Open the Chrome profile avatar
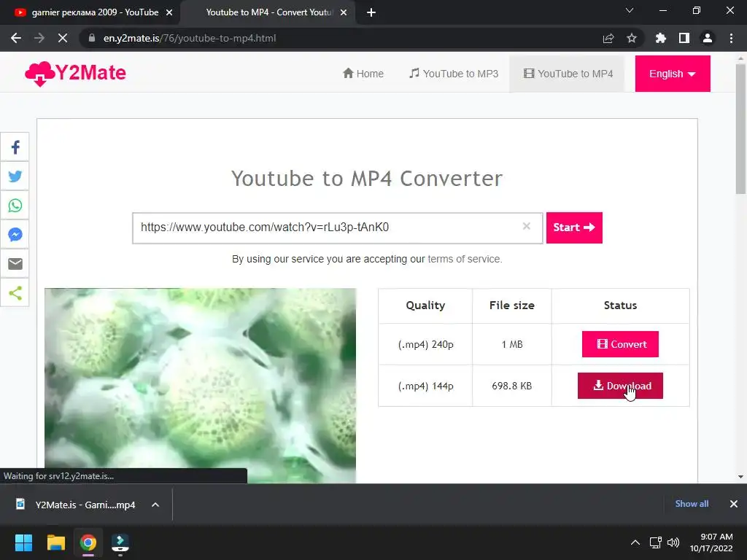 pos(708,38)
